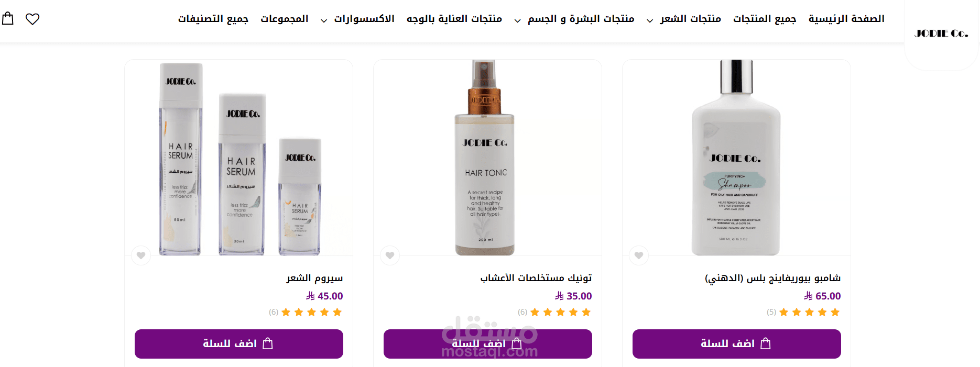Toggle favorite heart on the shampoo product

(639, 255)
